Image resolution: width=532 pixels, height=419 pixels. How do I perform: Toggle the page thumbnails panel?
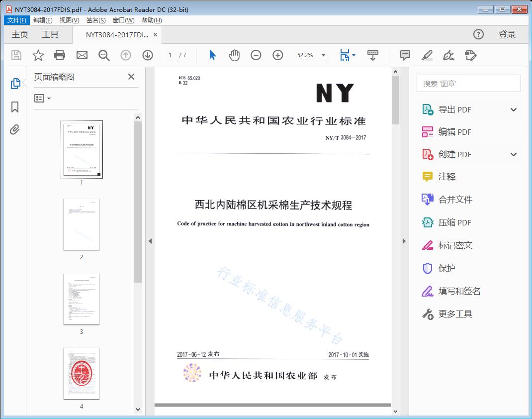[15, 84]
